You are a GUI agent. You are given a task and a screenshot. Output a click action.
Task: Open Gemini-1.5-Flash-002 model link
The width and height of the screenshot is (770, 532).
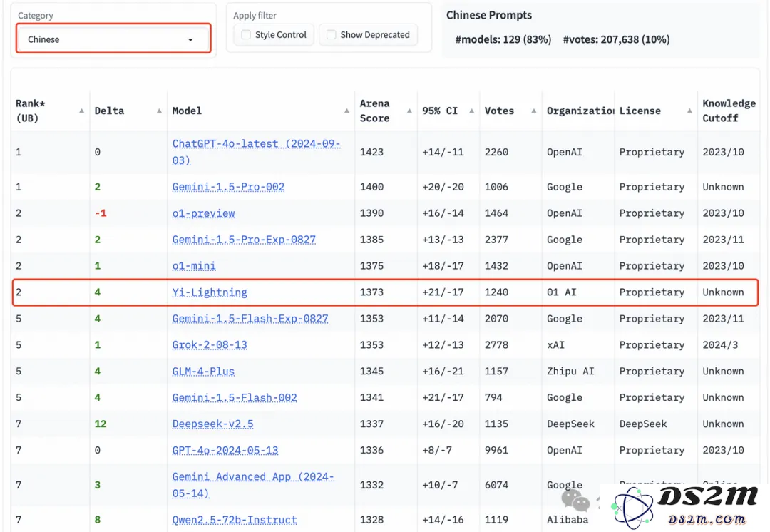pyautogui.click(x=235, y=397)
